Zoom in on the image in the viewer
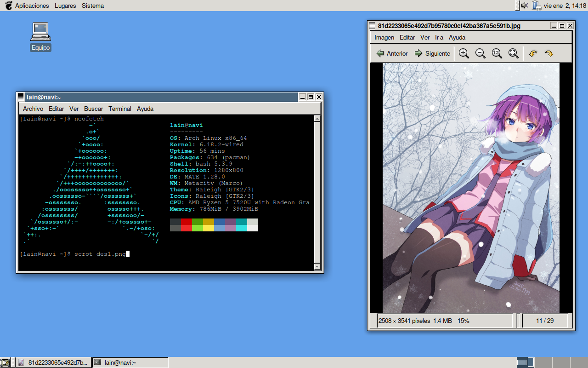 pyautogui.click(x=464, y=53)
